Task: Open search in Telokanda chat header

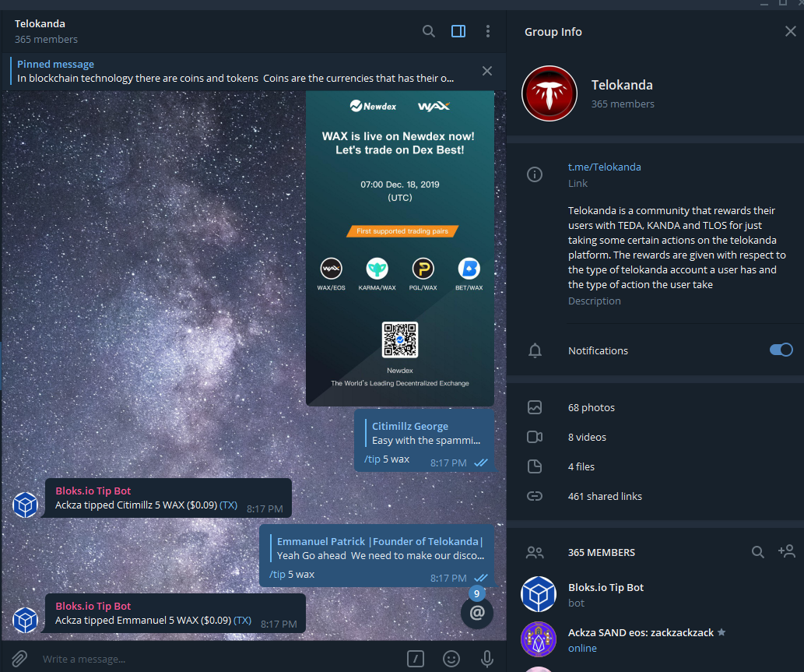Action: coord(429,31)
